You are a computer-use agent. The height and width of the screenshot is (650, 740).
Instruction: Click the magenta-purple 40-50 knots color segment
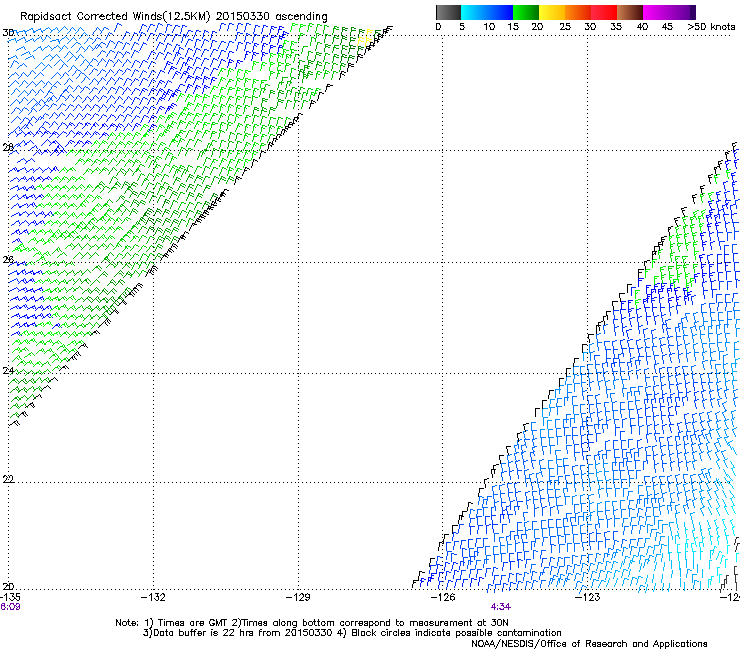(669, 12)
